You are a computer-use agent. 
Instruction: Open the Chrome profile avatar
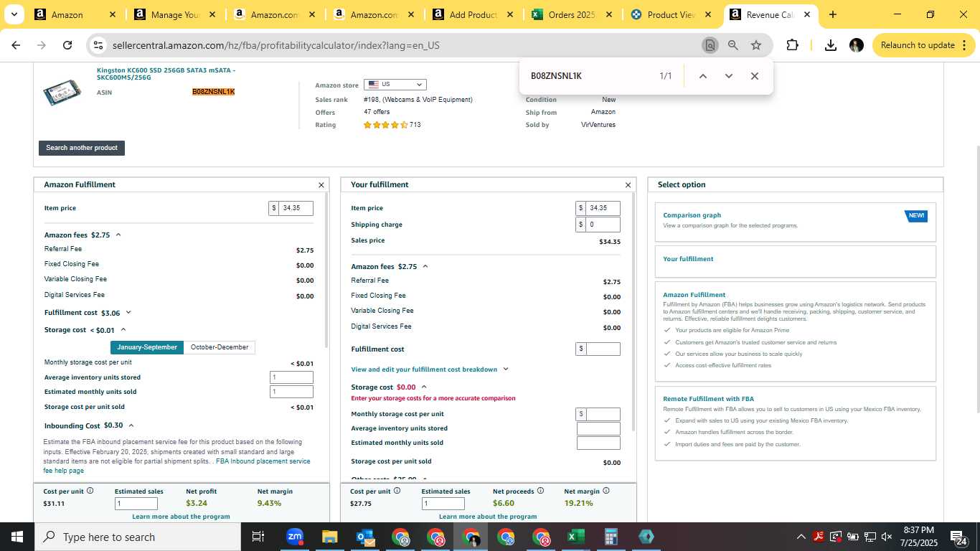[x=857, y=45]
